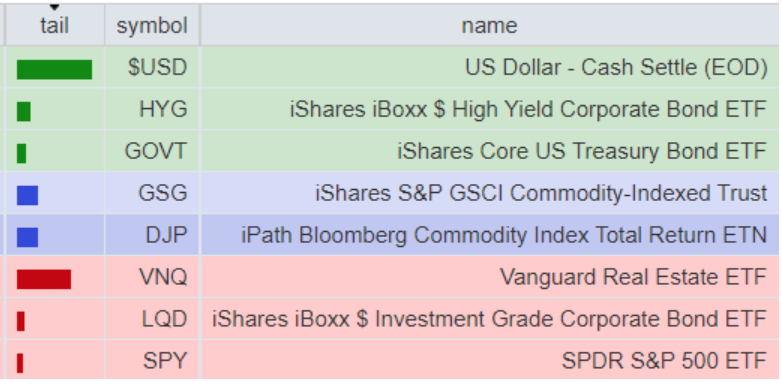Click the symbol column header
The height and width of the screenshot is (384, 782).
coord(152,25)
